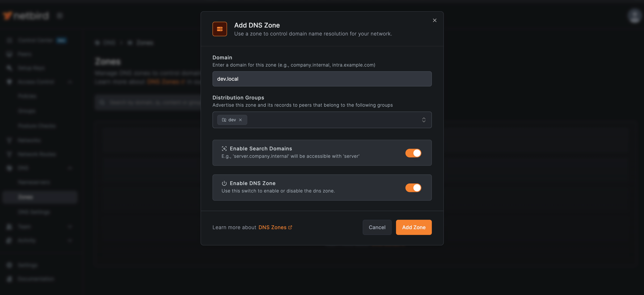This screenshot has width=644, height=295.
Task: Click the orange DNS zone icon in dialog header
Action: [219, 29]
